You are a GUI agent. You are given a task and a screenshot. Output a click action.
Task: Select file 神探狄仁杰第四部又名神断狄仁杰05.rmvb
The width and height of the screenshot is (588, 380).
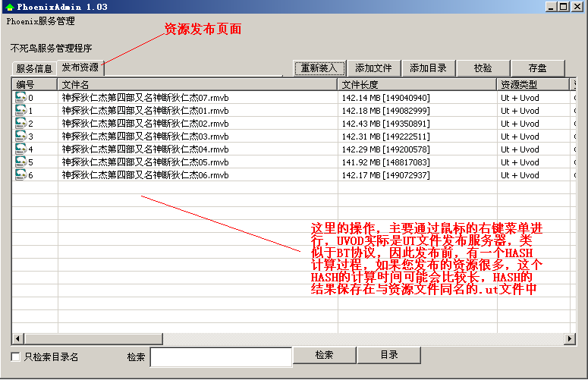coord(145,162)
